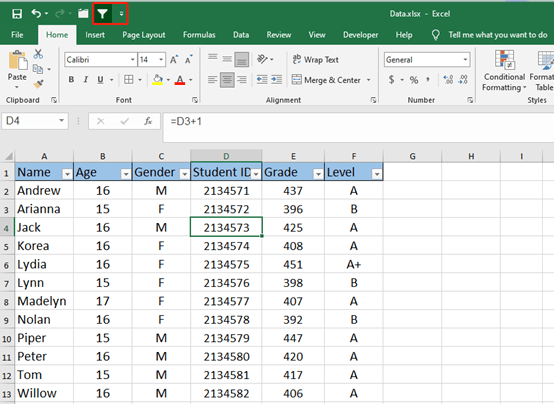Toggle Bottom Align
This screenshot has height=404, width=554.
tap(242, 59)
